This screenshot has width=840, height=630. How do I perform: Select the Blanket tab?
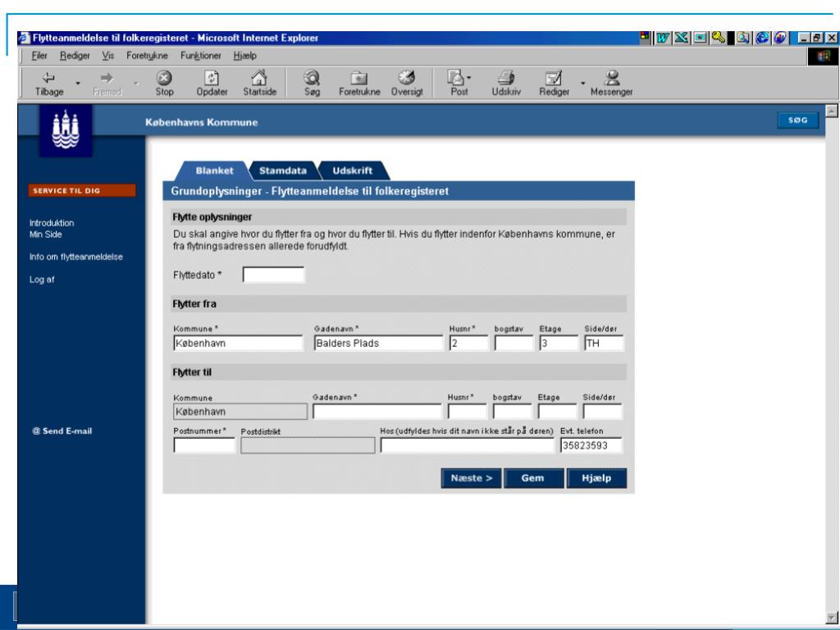pos(214,171)
